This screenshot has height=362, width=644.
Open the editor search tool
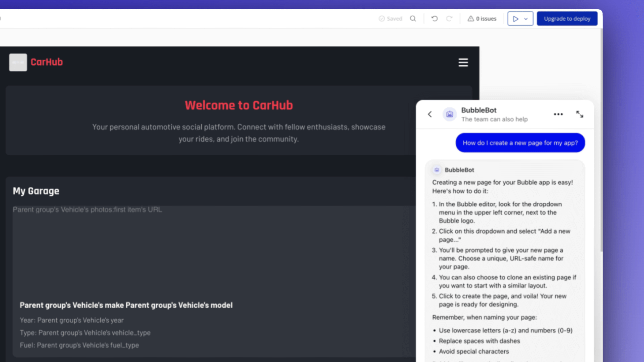[413, 19]
